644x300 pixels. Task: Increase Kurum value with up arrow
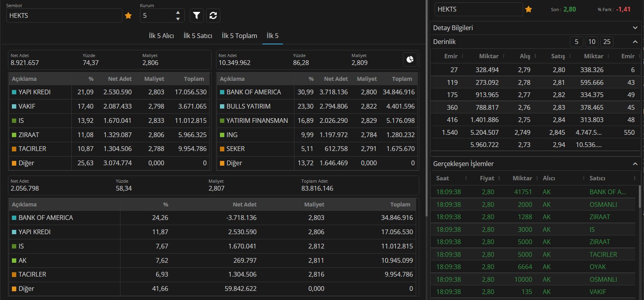(178, 13)
